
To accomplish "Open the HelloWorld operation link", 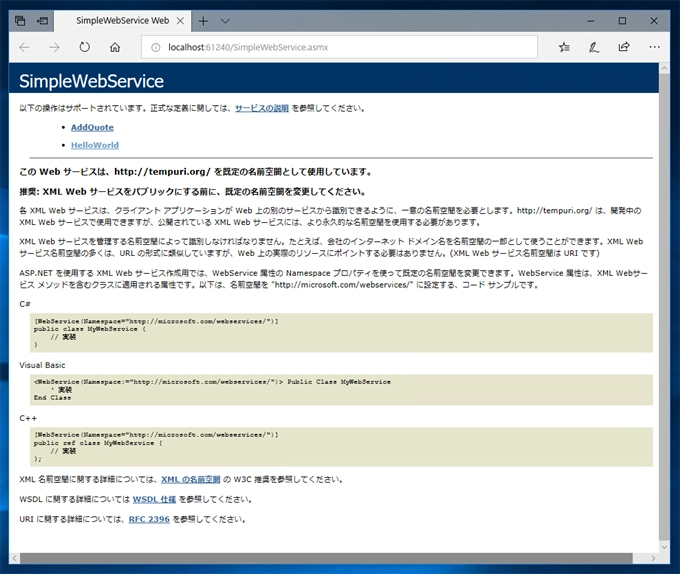I will [95, 145].
